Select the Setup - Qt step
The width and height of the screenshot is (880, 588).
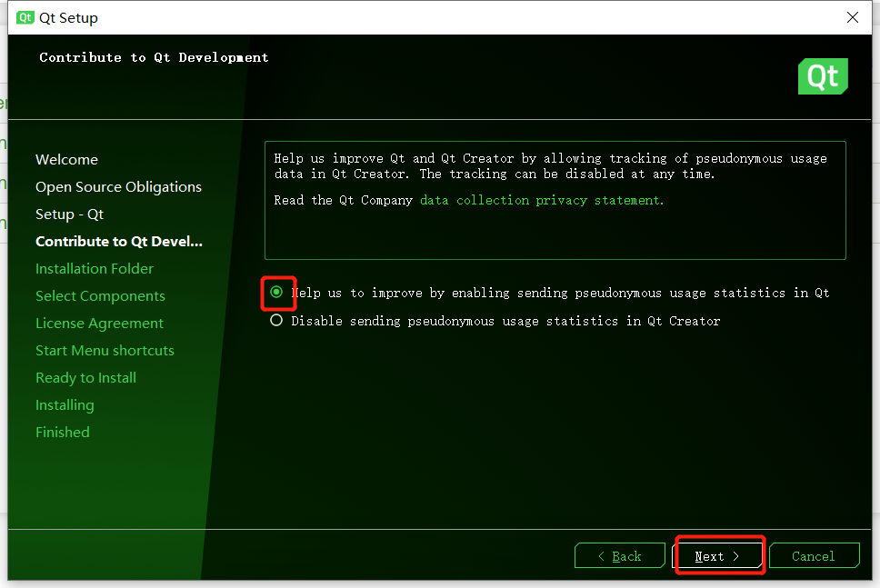click(x=70, y=214)
